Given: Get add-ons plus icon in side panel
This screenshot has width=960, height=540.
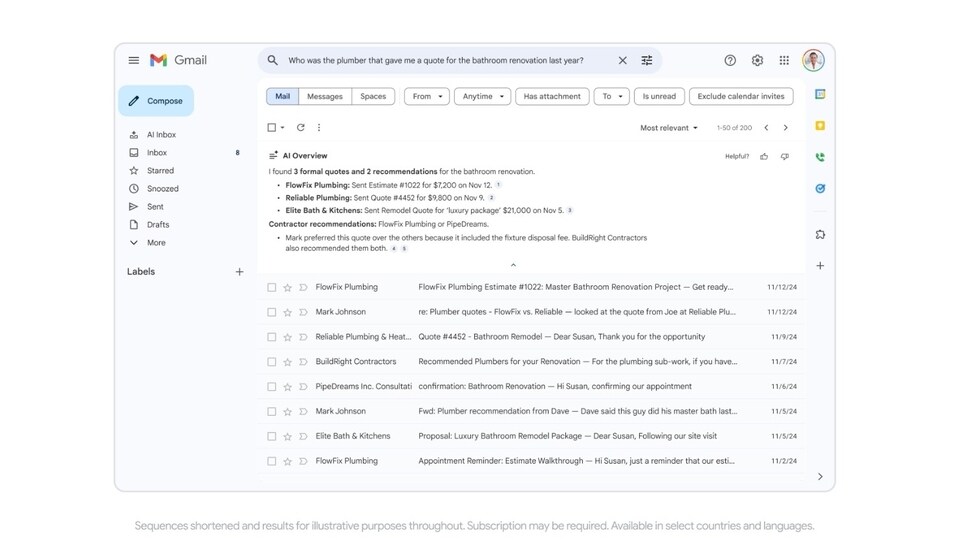Looking at the screenshot, I should click(820, 266).
